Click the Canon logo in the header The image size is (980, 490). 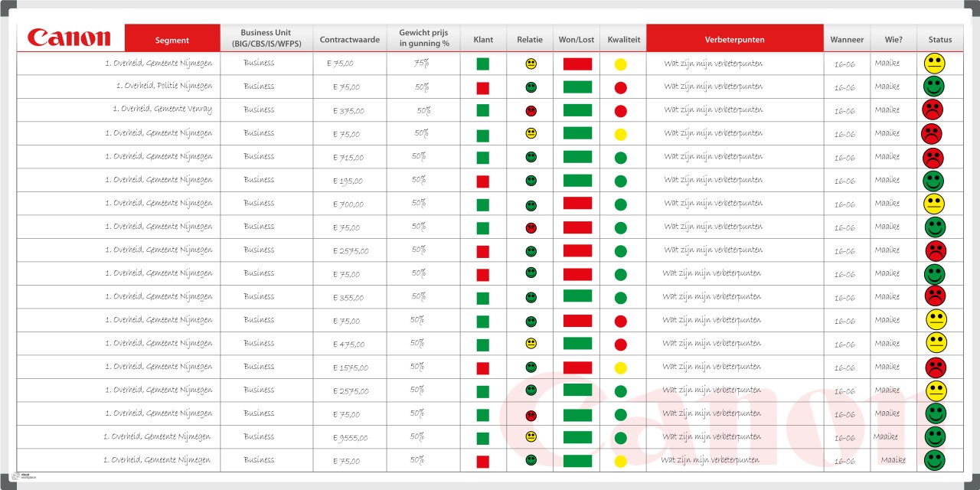[x=69, y=38]
